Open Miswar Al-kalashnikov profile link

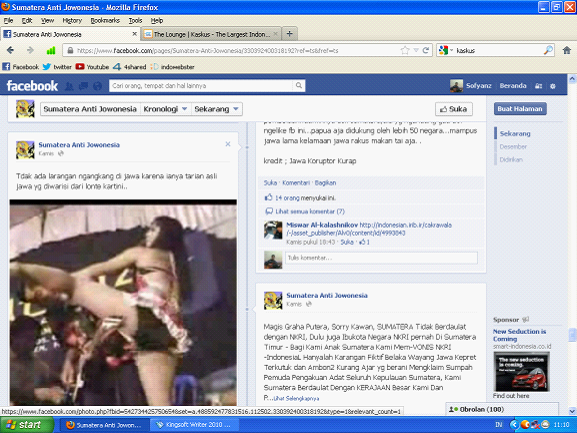pos(322,225)
